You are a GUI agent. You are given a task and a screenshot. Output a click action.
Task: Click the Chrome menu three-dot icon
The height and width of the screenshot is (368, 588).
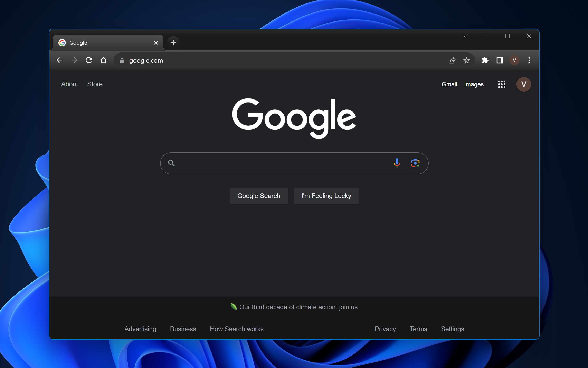pos(529,60)
